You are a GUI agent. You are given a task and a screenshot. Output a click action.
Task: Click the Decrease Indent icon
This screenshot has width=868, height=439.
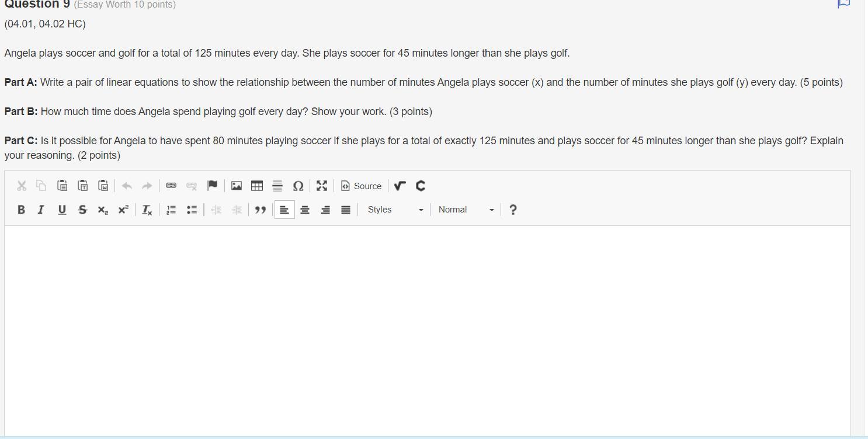(216, 210)
